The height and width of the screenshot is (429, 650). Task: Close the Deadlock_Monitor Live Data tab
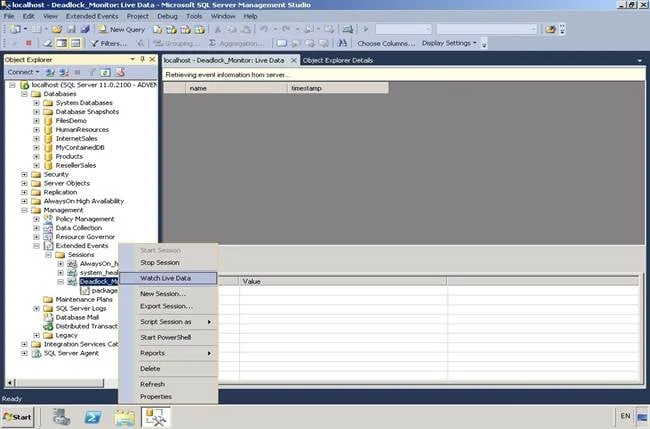point(293,60)
